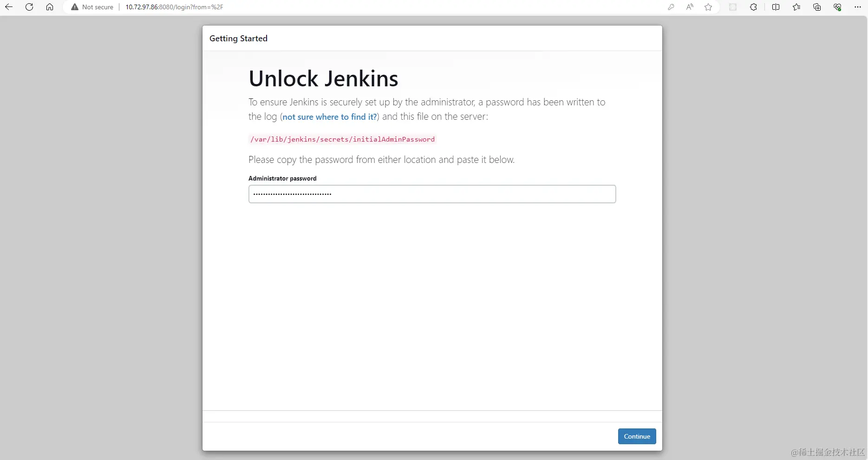868x460 pixels.
Task: Add page to favorites star icon
Action: click(708, 7)
